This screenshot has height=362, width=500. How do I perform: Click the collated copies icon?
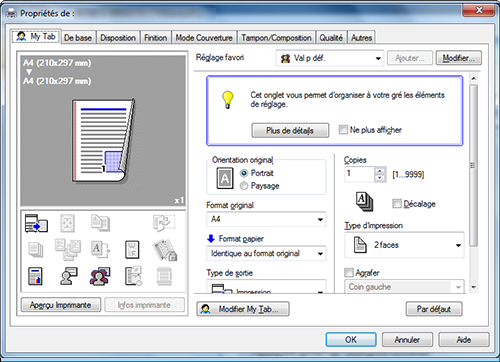coord(364,202)
